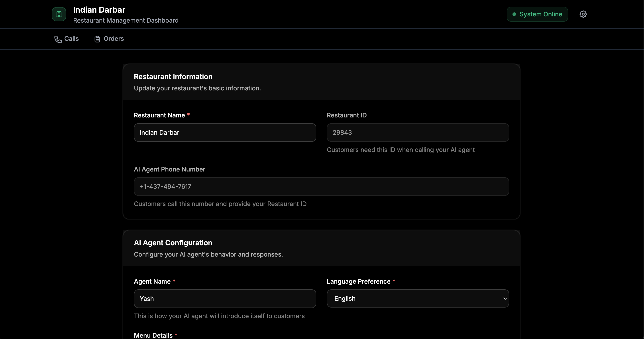Open settings via gear icon
The width and height of the screenshot is (644, 339).
583,14
